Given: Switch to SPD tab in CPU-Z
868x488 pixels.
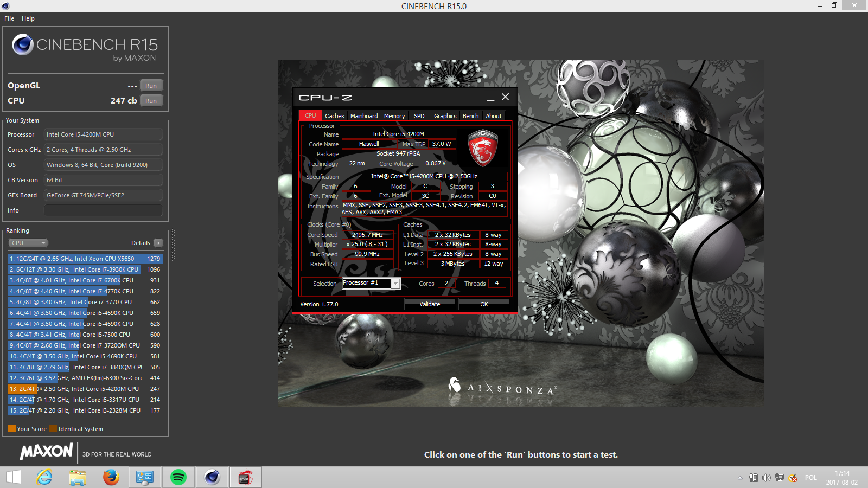Looking at the screenshot, I should click(x=419, y=116).
